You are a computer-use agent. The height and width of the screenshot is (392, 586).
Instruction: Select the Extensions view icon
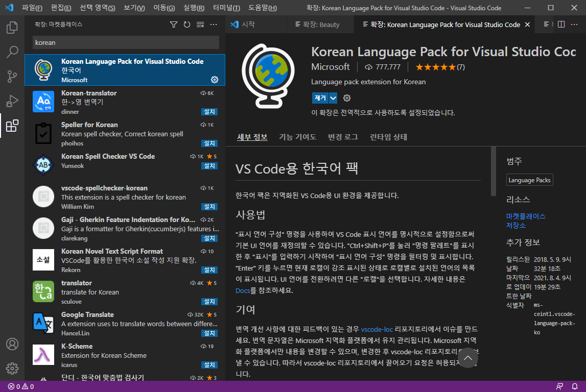coord(12,126)
